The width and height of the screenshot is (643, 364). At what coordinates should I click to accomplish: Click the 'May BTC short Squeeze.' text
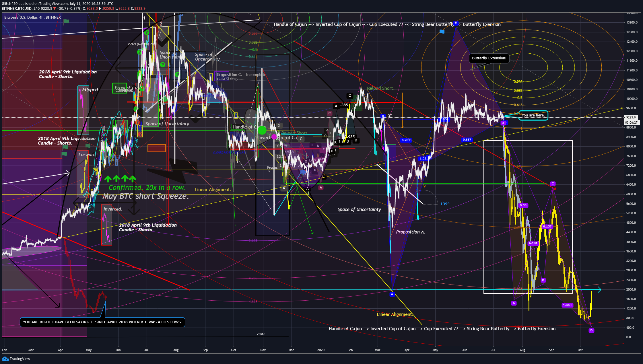click(146, 196)
